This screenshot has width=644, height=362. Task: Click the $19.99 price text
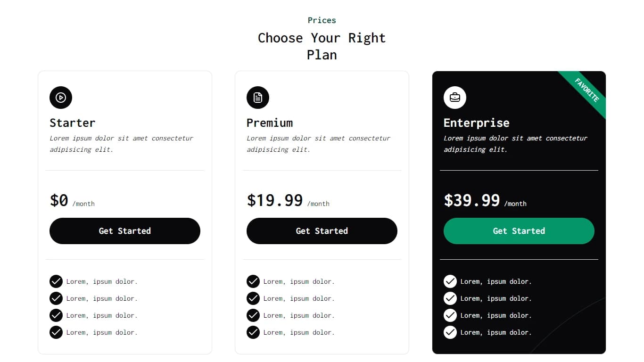click(275, 200)
